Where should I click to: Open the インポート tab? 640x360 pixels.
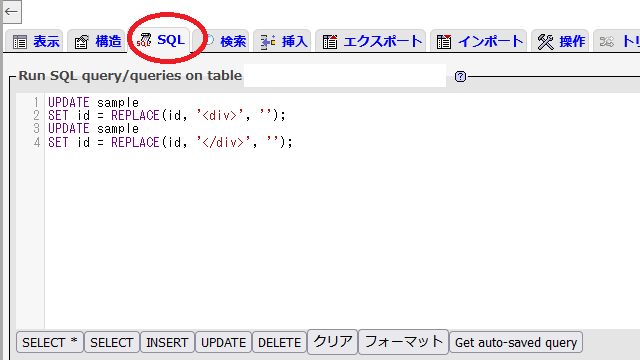pos(479,41)
